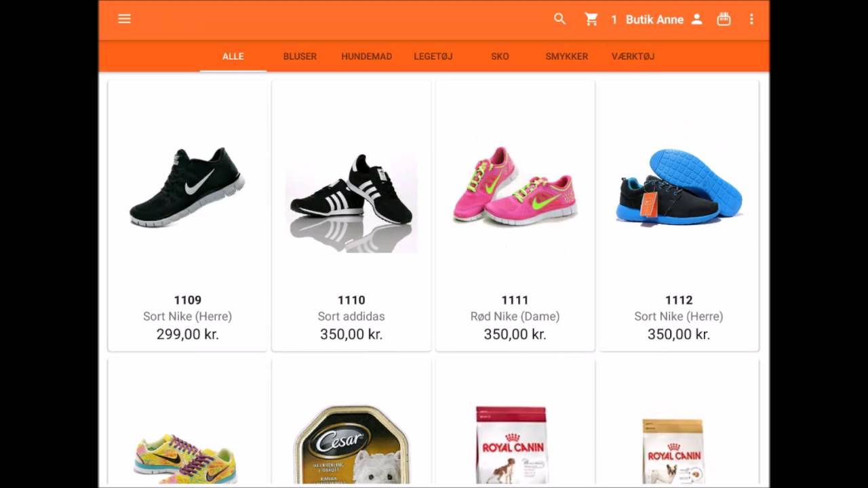The width and height of the screenshot is (868, 488).
Task: Select product 1109 Sort Nike (Herre)
Action: [x=188, y=216]
